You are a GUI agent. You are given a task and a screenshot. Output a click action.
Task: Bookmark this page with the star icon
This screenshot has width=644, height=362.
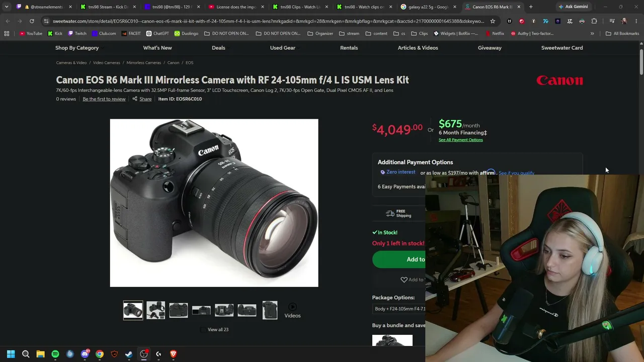click(x=493, y=21)
